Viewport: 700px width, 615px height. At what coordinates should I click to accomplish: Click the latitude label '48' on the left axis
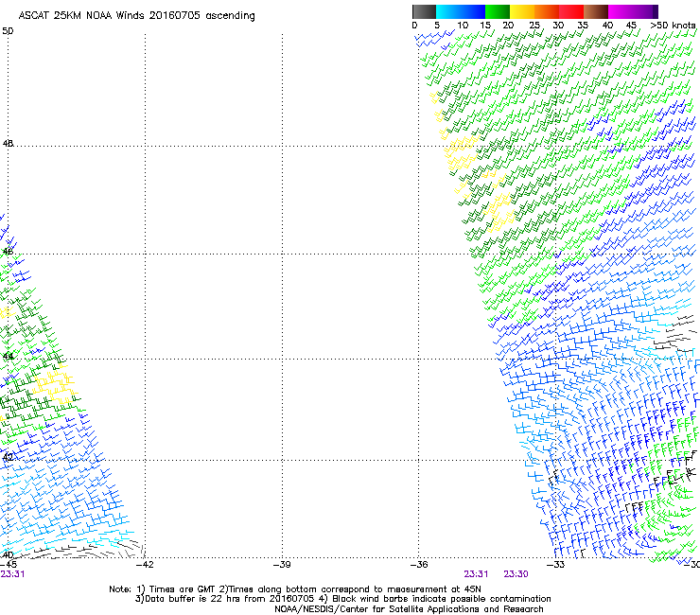point(8,144)
